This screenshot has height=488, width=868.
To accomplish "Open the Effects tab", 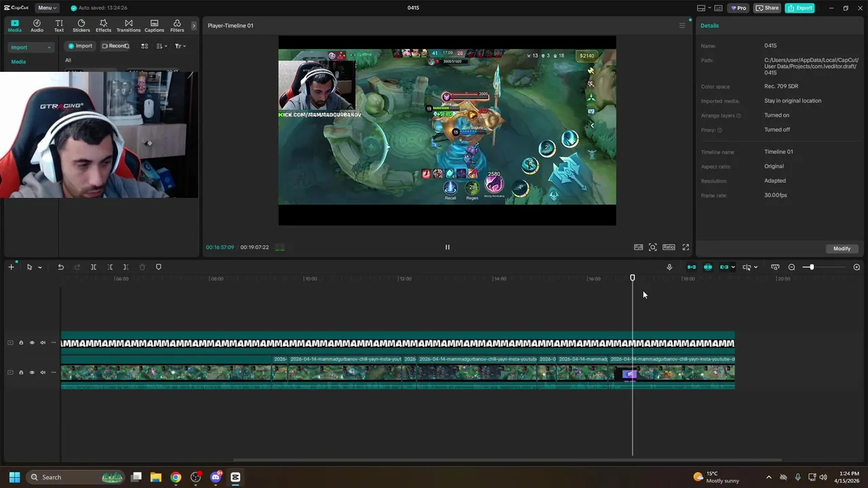I will point(103,26).
